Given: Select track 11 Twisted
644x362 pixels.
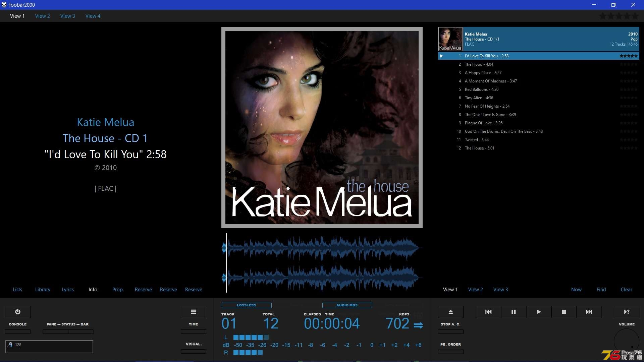Looking at the screenshot, I should [x=539, y=140].
